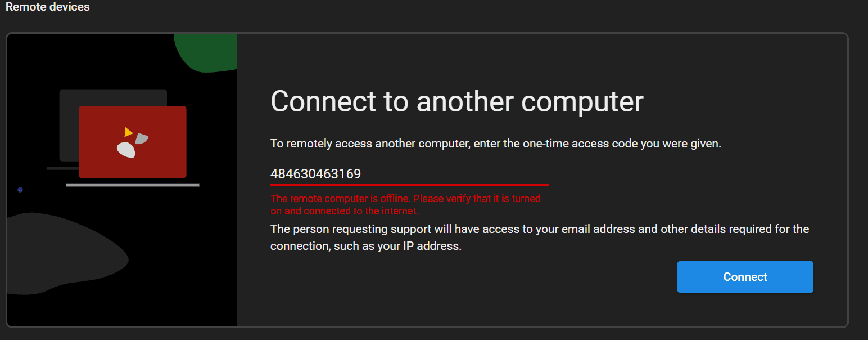Click the "such as your IP address" text
Screen dimensions: 868x340
pos(365,247)
